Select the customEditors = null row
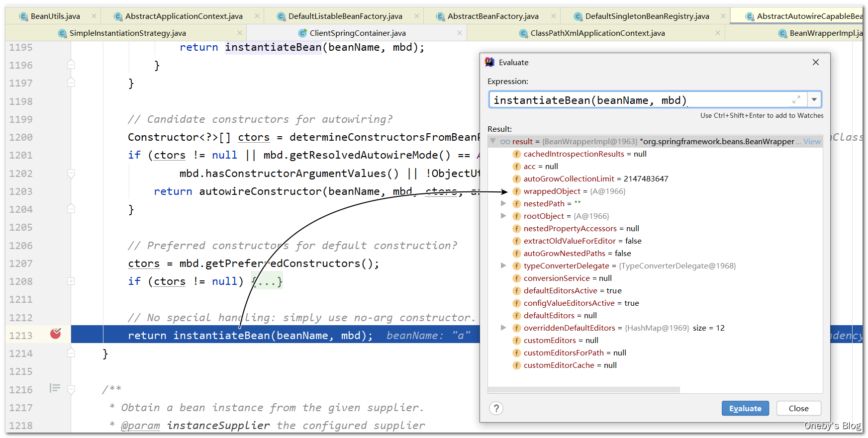Image resolution: width=868 pixels, height=438 pixels. (655, 340)
